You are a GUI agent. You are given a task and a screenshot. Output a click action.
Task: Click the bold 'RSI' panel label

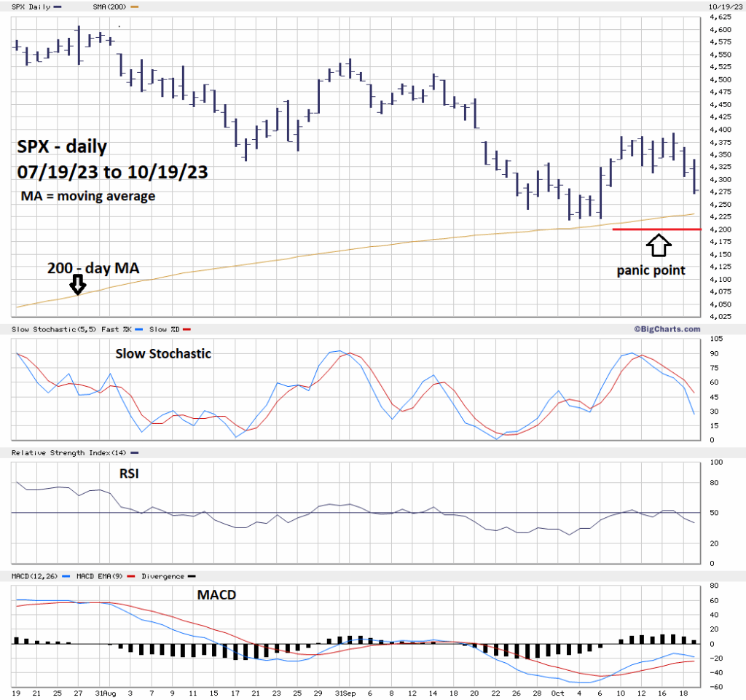tap(129, 474)
